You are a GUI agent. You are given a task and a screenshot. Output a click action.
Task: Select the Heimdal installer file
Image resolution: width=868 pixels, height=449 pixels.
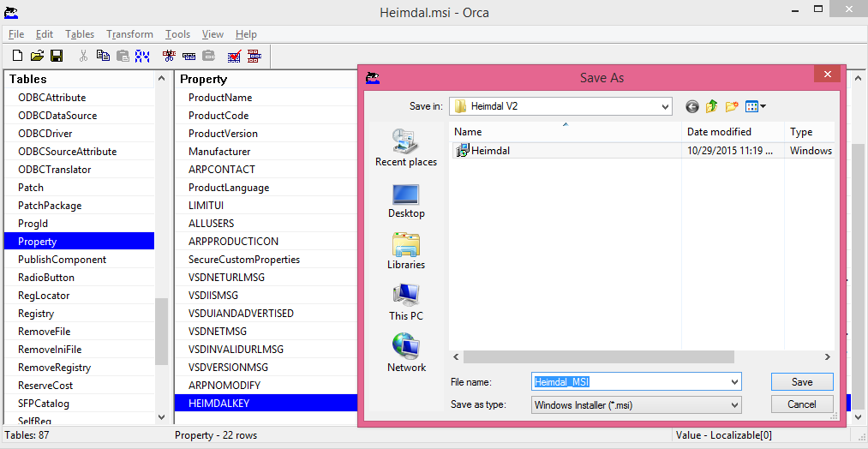[482, 150]
